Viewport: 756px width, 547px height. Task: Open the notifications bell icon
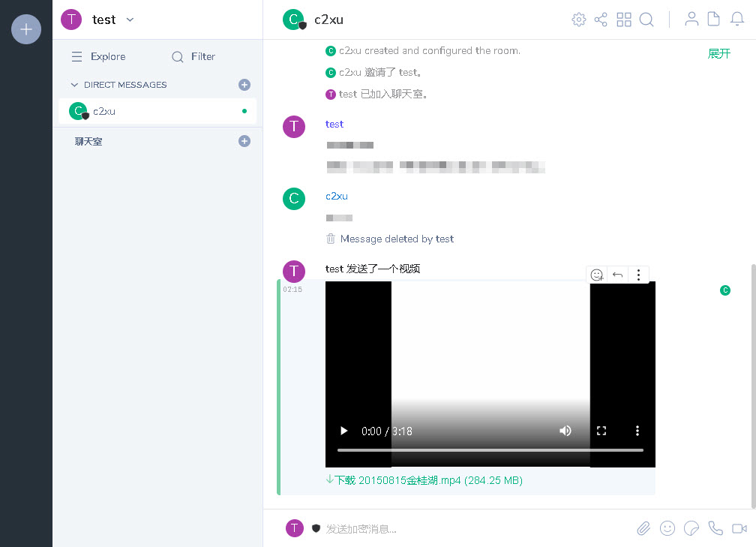pos(737,20)
